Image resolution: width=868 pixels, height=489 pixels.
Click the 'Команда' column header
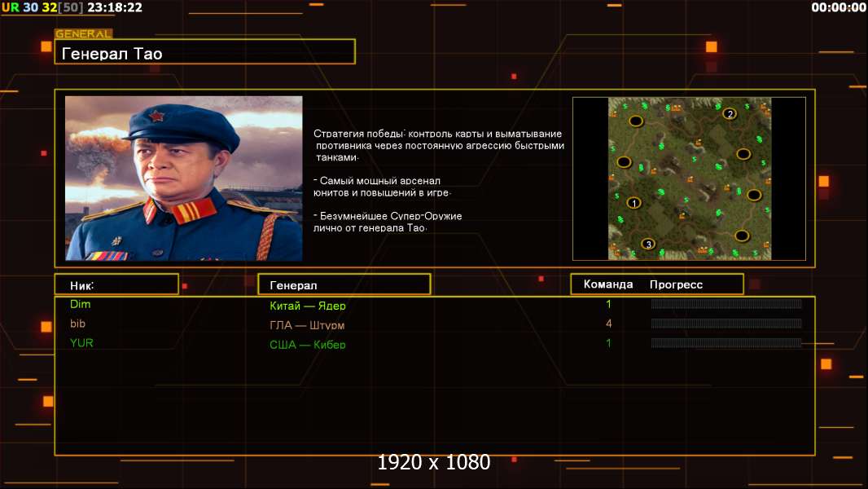pyautogui.click(x=607, y=284)
